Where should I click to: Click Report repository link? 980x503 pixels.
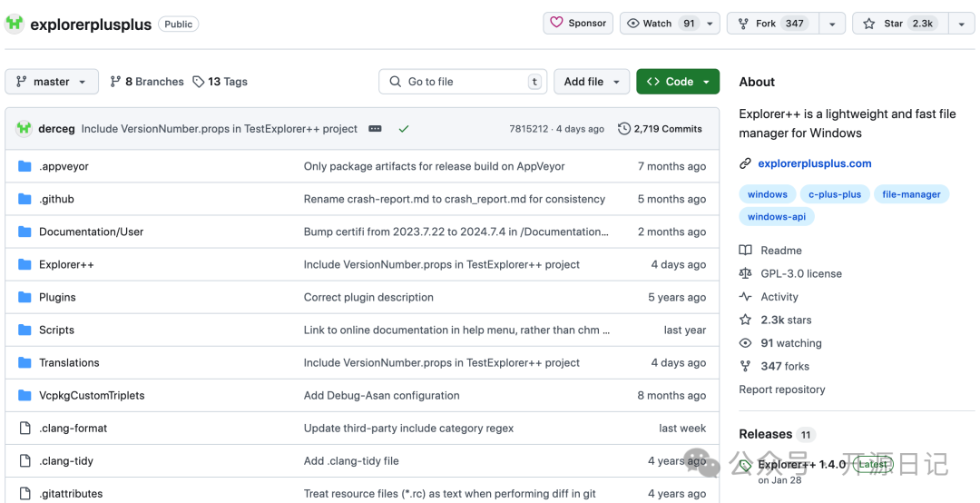(782, 390)
